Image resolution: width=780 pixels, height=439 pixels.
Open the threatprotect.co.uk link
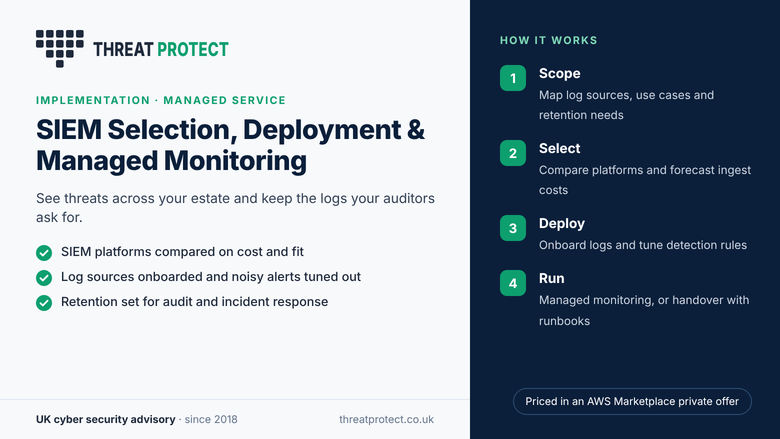(x=387, y=419)
